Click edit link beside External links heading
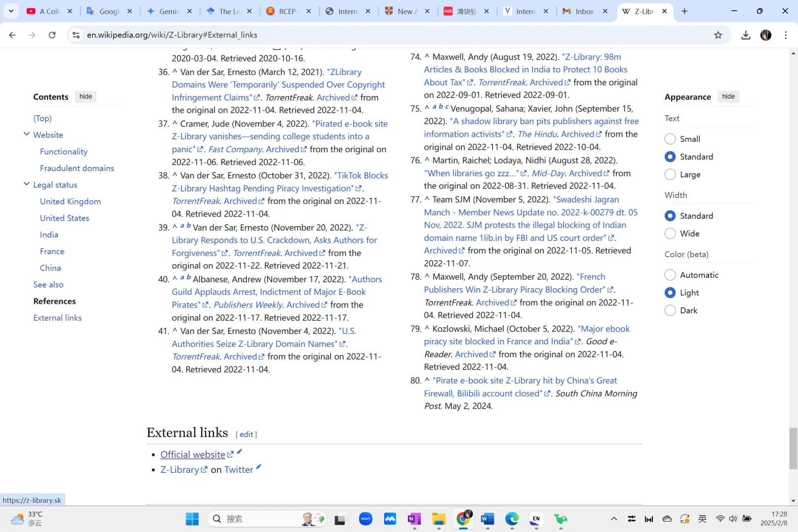Image resolution: width=798 pixels, height=532 pixels. pyautogui.click(x=246, y=434)
